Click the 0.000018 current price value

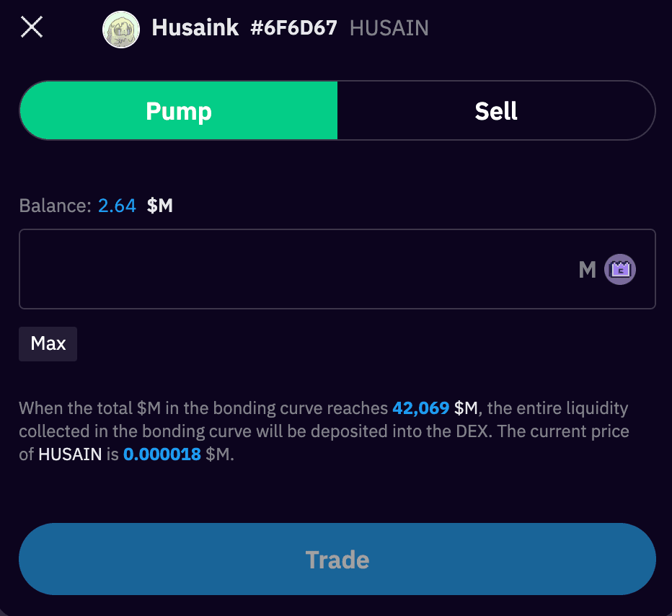tap(162, 455)
